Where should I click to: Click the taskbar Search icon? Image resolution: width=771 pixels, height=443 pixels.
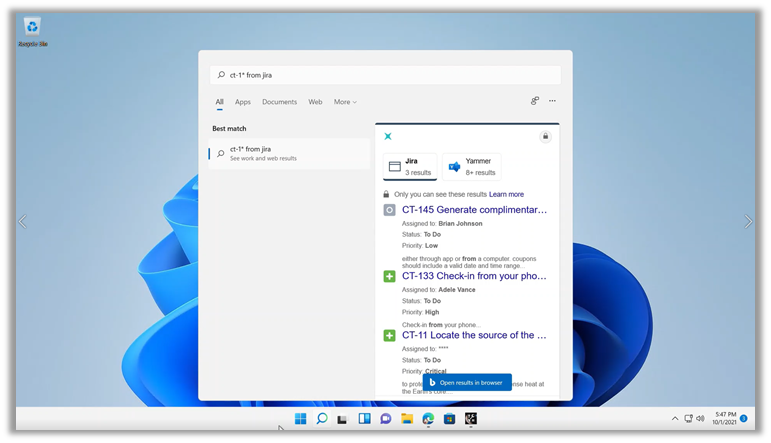[322, 418]
